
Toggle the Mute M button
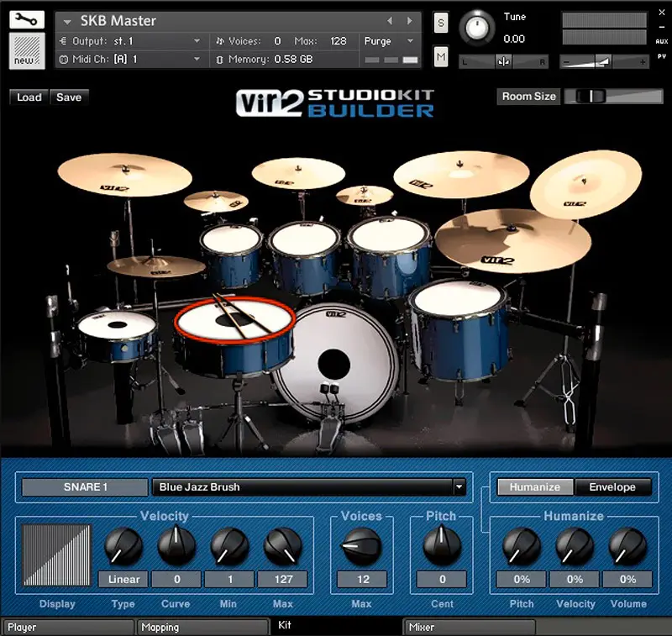click(441, 56)
